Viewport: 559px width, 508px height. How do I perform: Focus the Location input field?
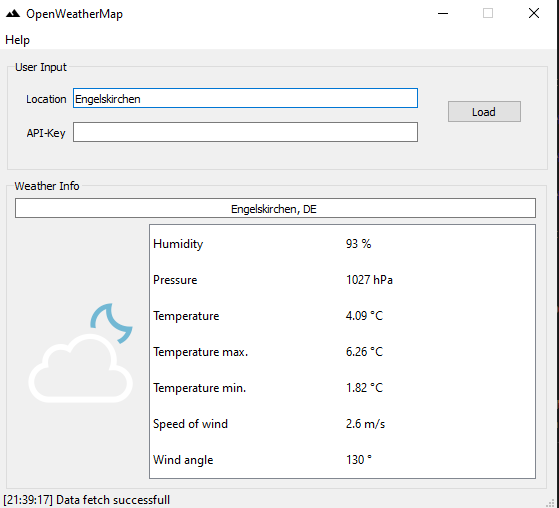click(245, 98)
